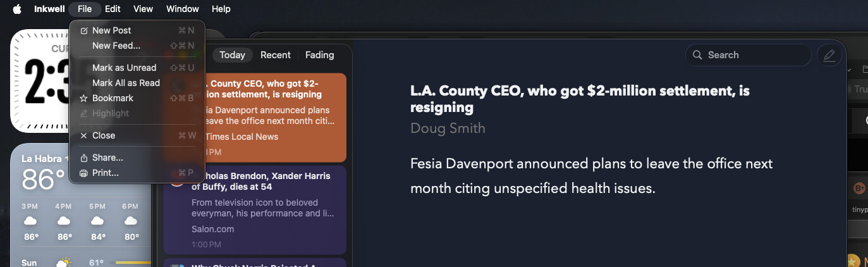Viewport: 868px width, 267px height.
Task: Open the Apple menu
Action: (x=17, y=9)
